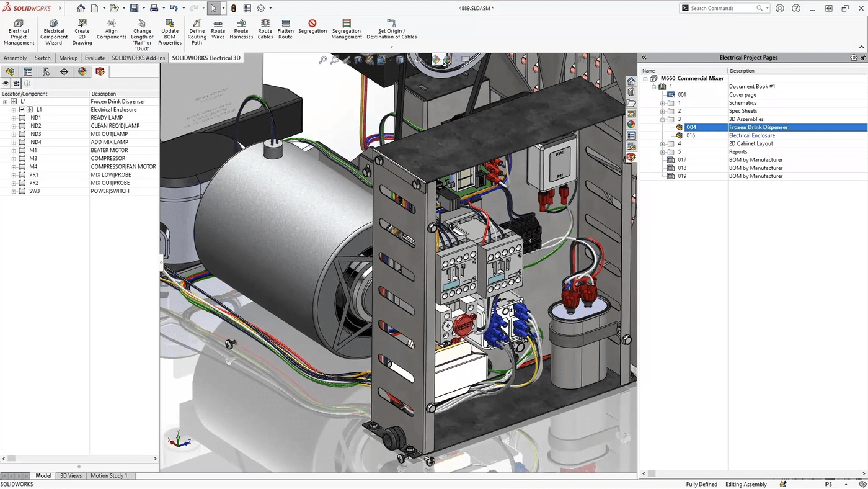
Task: Expand folder 4 labeled 2D Cabinet Layout
Action: [x=662, y=143]
